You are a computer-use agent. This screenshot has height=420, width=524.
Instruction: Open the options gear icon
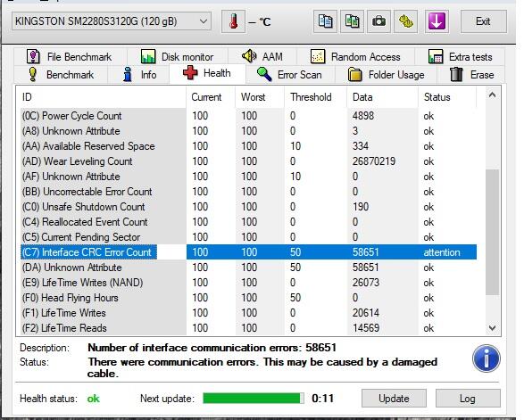pyautogui.click(x=405, y=21)
